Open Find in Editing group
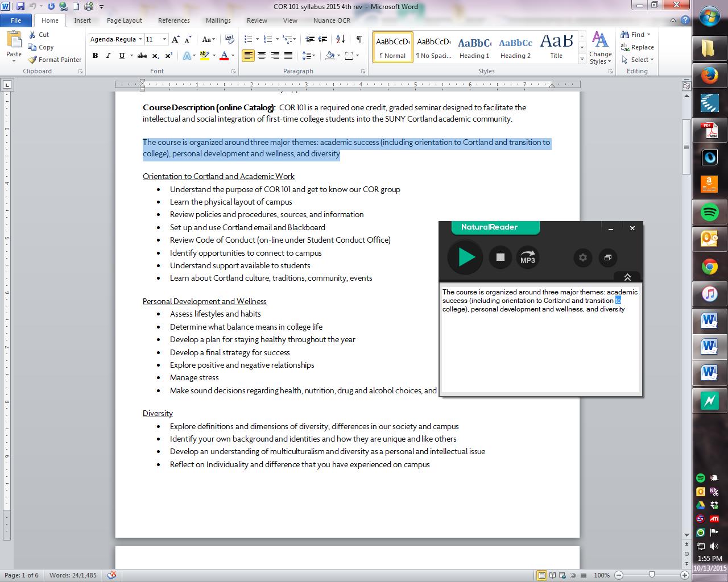The width and height of the screenshot is (728, 582). [635, 35]
